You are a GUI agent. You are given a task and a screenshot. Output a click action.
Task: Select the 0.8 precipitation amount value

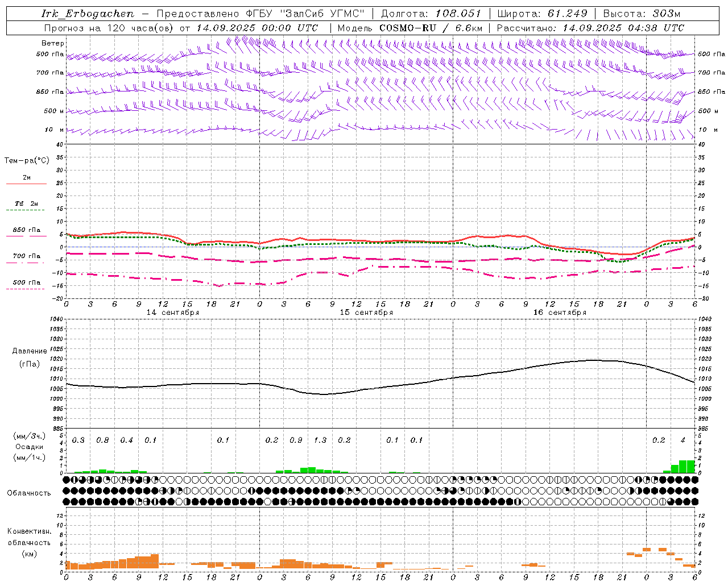[102, 440]
